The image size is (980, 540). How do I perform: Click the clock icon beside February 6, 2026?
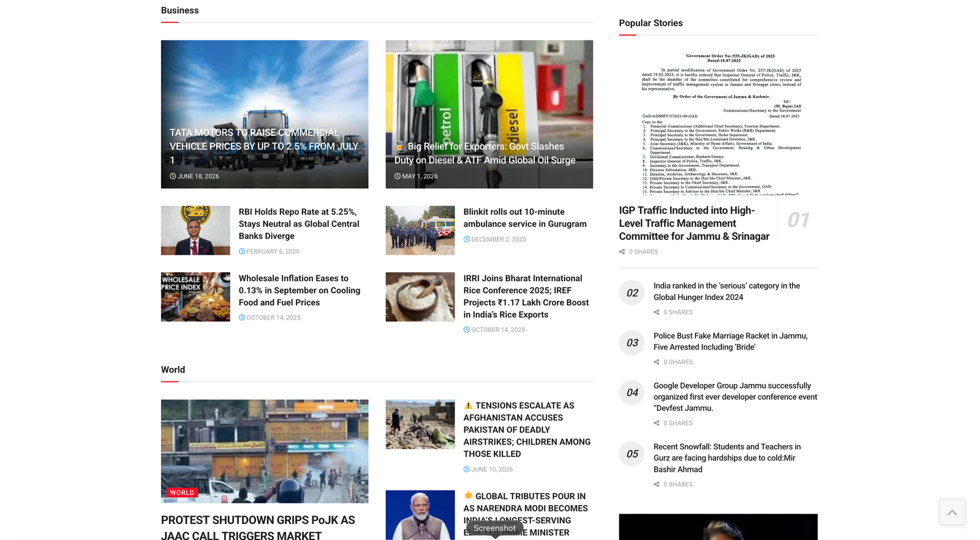tap(242, 252)
